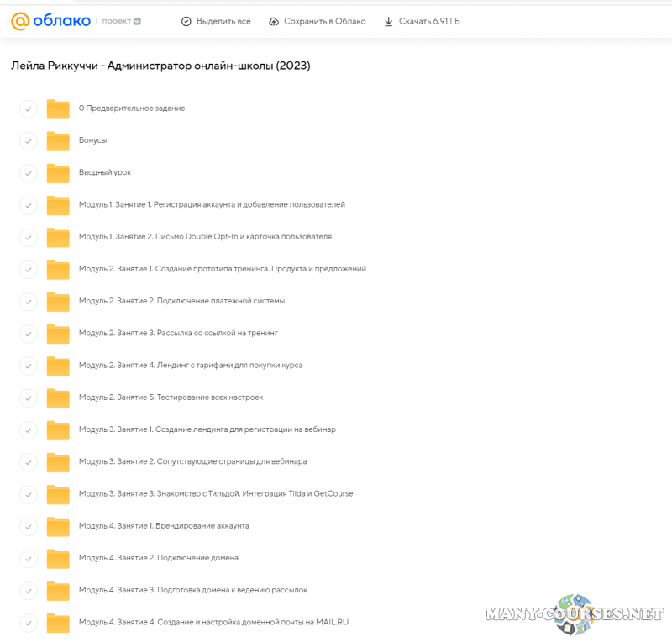This screenshot has width=672, height=642.
Task: Open Модуль 3. Занятие 3 Тильда folder name
Action: pos(215,493)
